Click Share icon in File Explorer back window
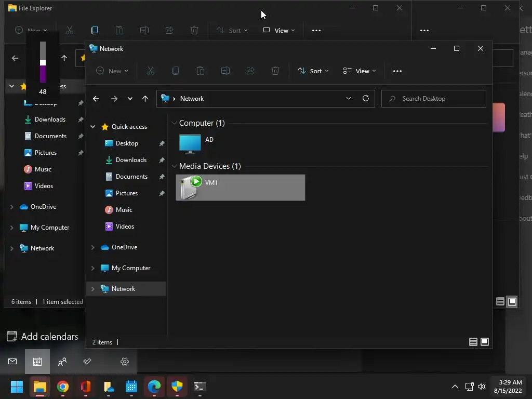Image resolution: width=532 pixels, height=399 pixels. pos(169,30)
